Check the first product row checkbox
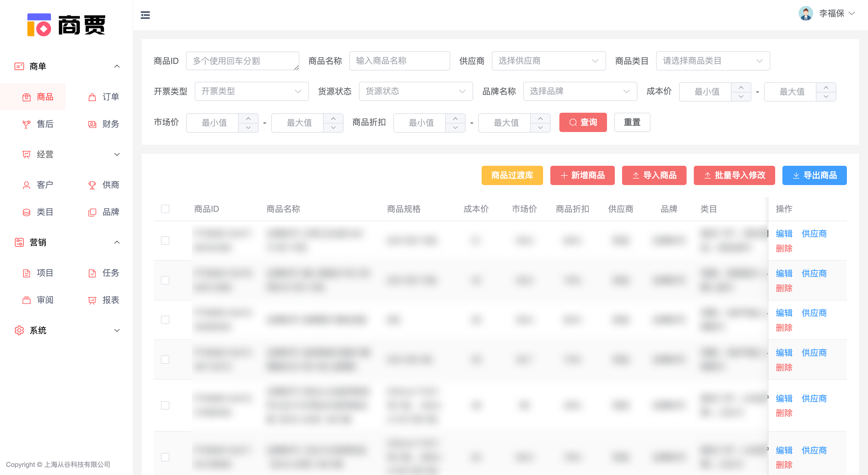Screen dimensions: 868x475 165,241
